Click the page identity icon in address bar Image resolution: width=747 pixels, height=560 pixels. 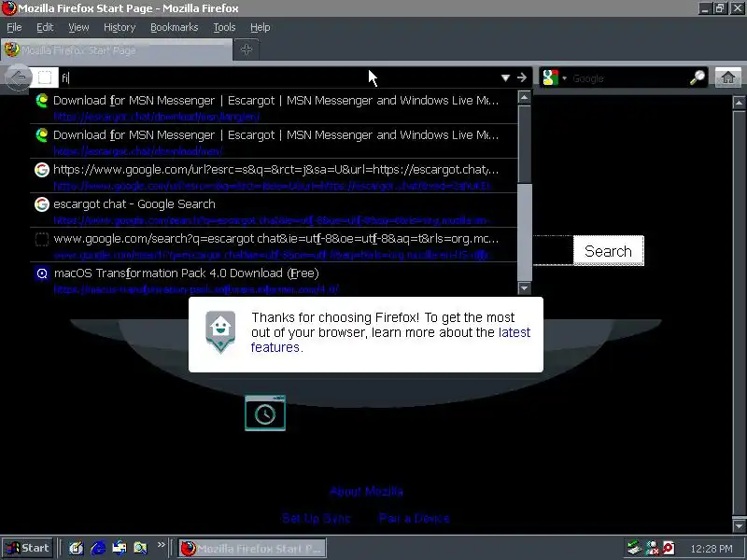pos(45,77)
